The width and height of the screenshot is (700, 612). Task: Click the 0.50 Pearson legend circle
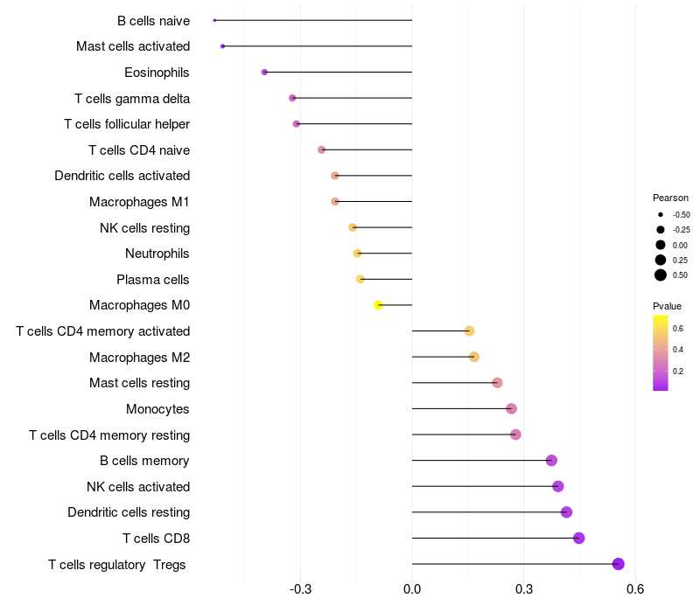coord(661,275)
